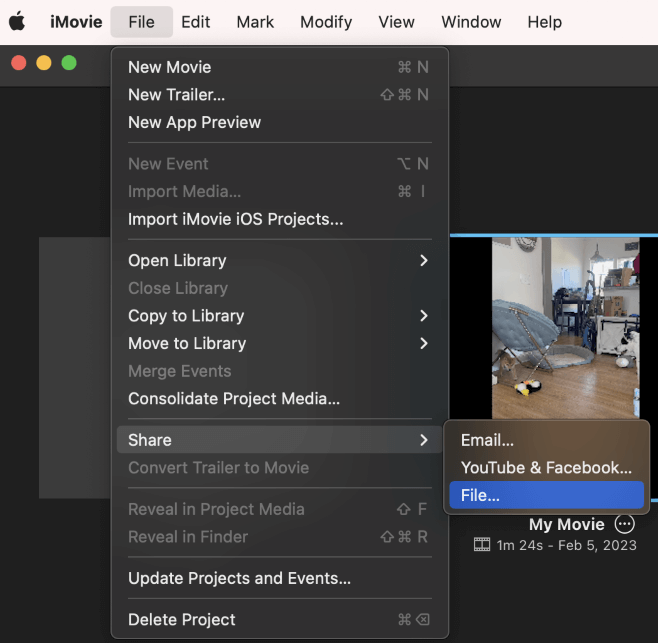Image resolution: width=658 pixels, height=643 pixels.
Task: Choose Import iMovie iOS Projects...
Action: pyautogui.click(x=236, y=219)
